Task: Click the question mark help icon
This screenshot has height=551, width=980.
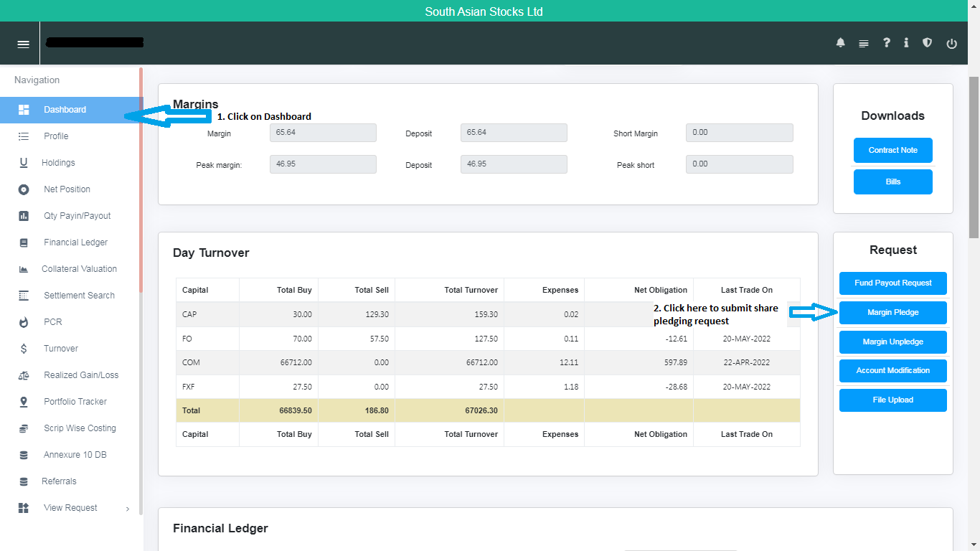Action: click(x=887, y=43)
